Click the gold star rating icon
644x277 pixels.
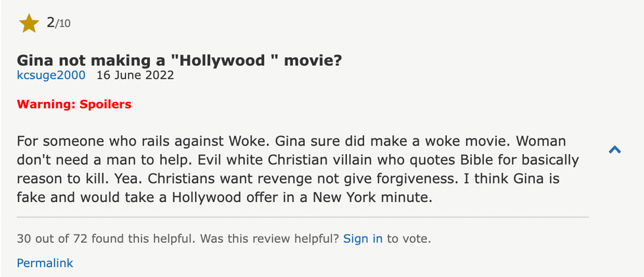point(29,24)
